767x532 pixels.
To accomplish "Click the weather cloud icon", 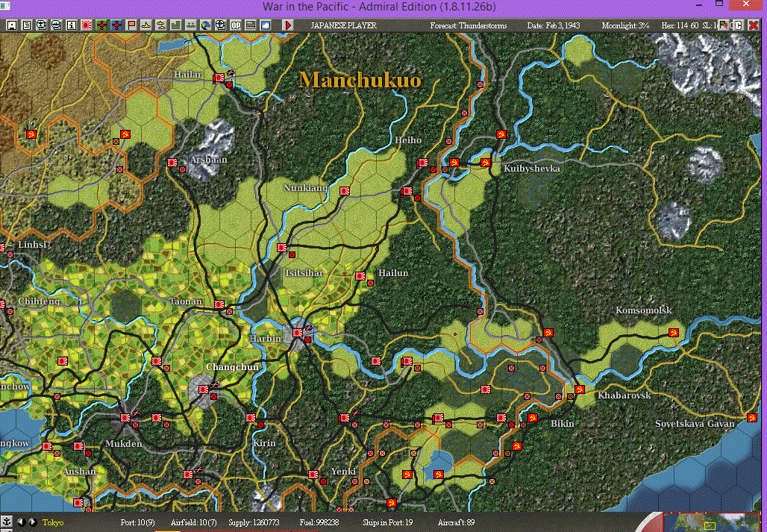I will click(x=266, y=25).
